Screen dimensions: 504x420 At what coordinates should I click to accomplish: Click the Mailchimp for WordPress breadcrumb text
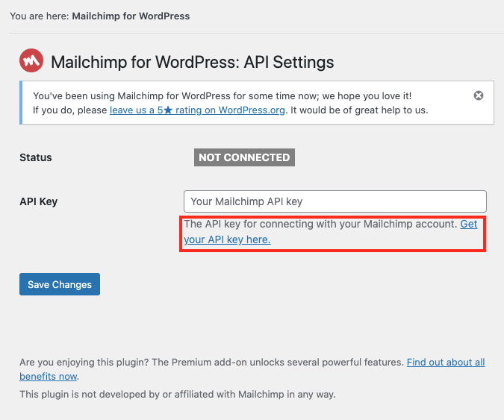coord(131,16)
